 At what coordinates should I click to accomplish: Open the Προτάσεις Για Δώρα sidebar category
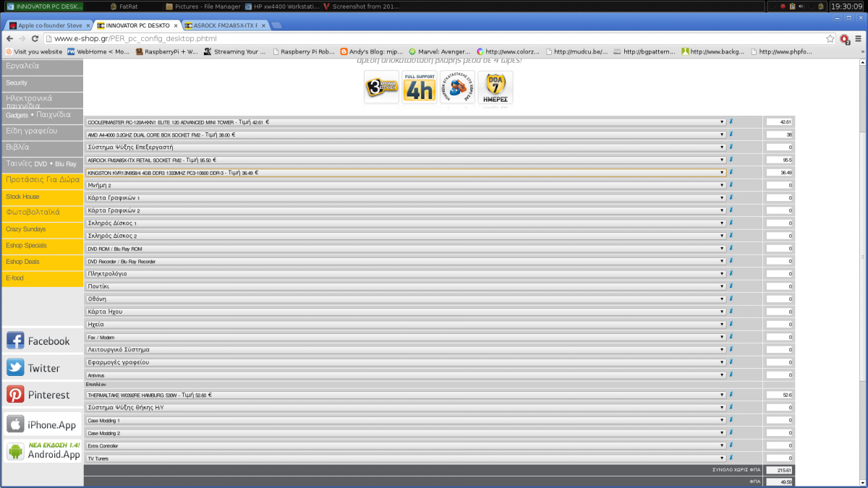point(42,180)
